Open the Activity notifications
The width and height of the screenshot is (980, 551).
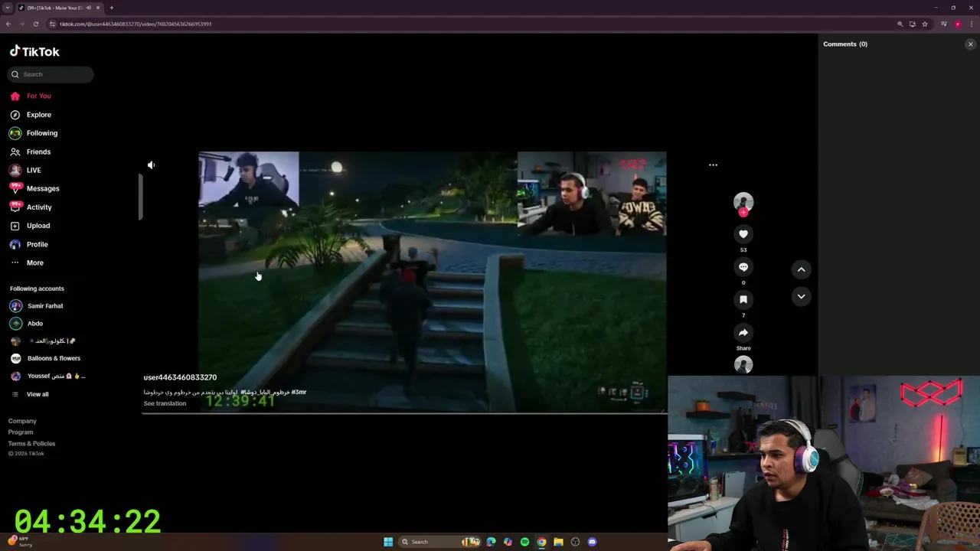(31, 207)
